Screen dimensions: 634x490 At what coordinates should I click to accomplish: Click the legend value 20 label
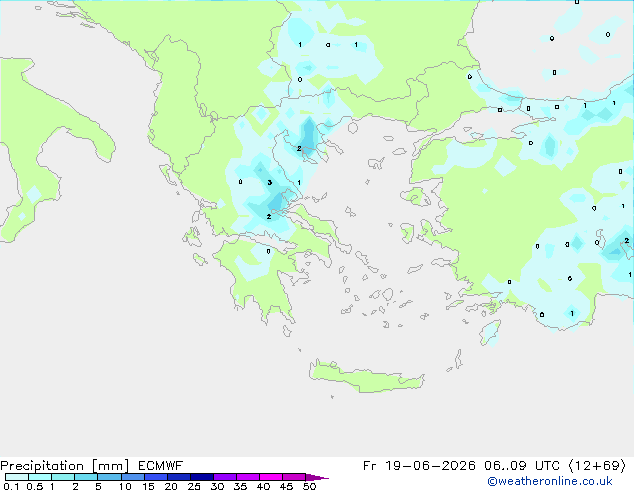point(171,486)
